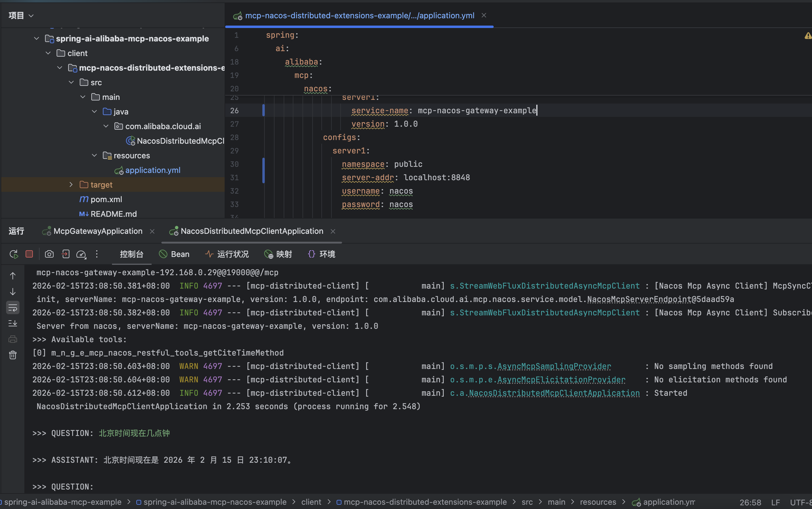Switch to McpGatewayApplication run tab
The image size is (812, 509).
(98, 231)
